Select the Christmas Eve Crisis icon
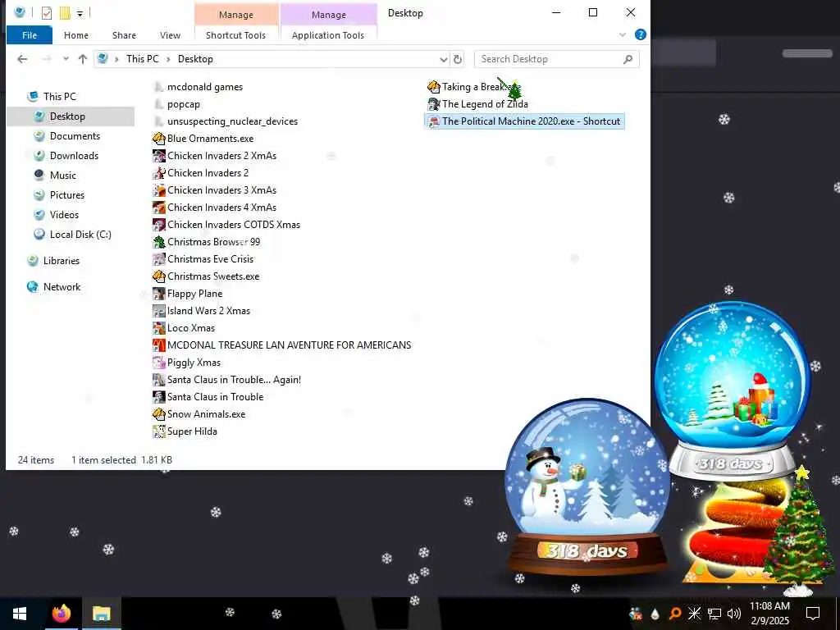840x630 pixels. 158,259
